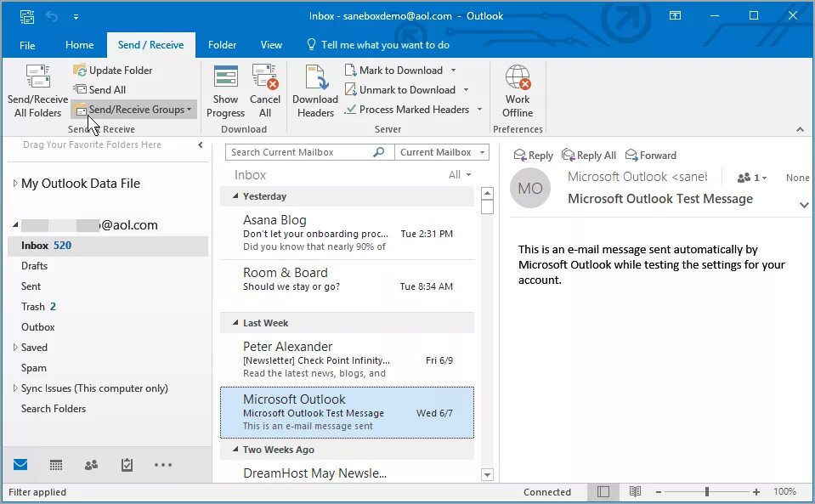Click Download Headers button
This screenshot has height=504, width=815.
click(315, 91)
